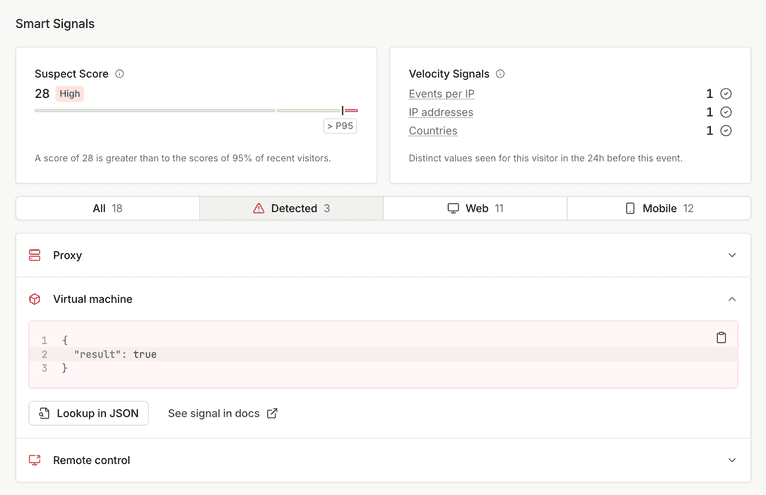The width and height of the screenshot is (766, 495).
Task: Expand the Proxy signal row
Action: pyautogui.click(x=732, y=256)
